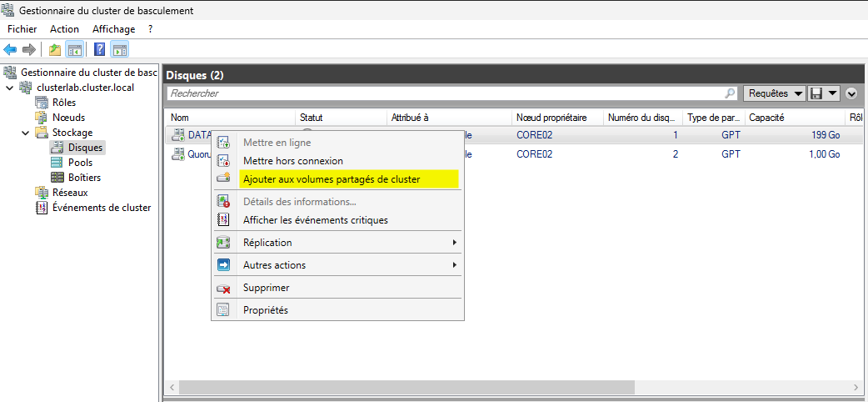Open the Requêtes dropdown
The image size is (868, 402).
coord(774,93)
